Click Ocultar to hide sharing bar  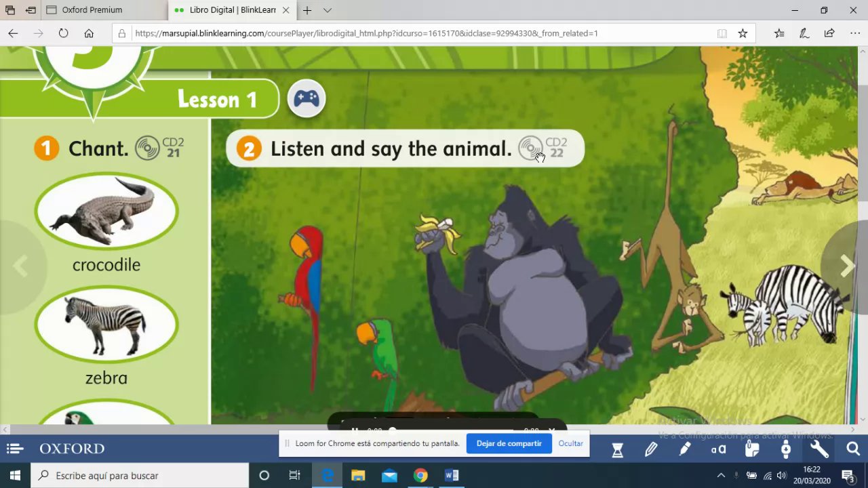pos(571,443)
